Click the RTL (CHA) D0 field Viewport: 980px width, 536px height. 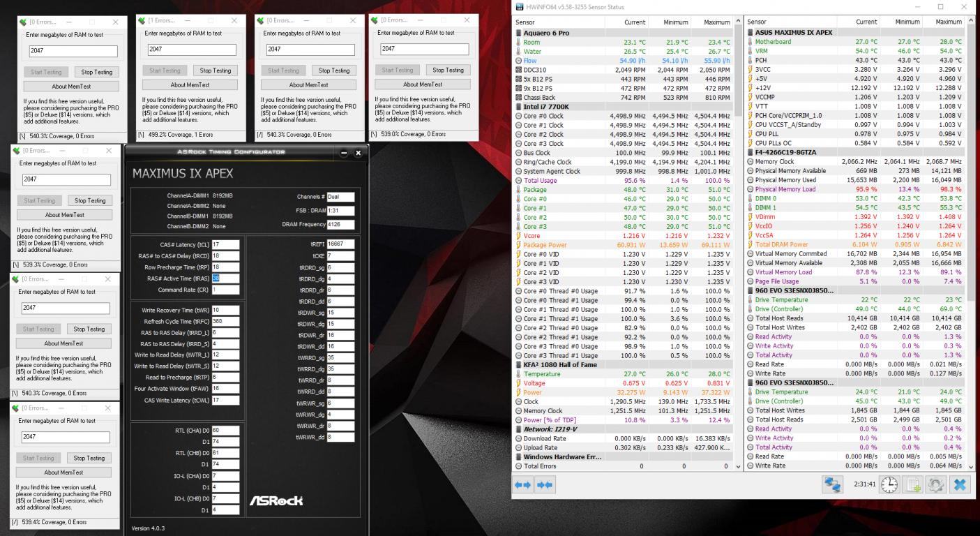(x=225, y=431)
